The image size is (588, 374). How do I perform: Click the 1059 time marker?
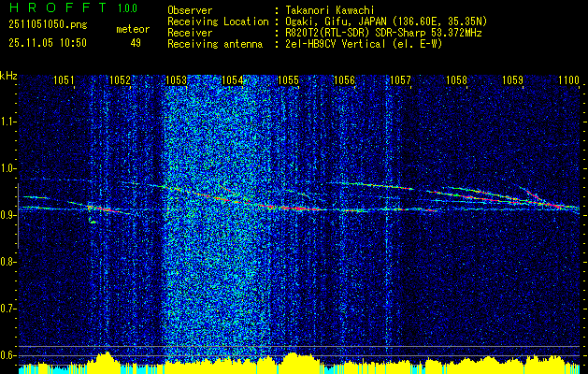pyautogui.click(x=512, y=79)
